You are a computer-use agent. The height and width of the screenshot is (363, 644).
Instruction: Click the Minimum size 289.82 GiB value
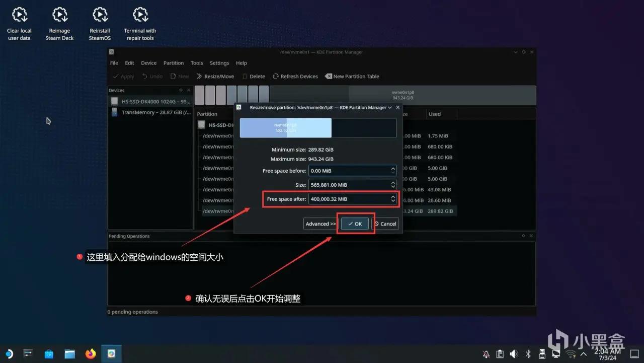point(320,150)
